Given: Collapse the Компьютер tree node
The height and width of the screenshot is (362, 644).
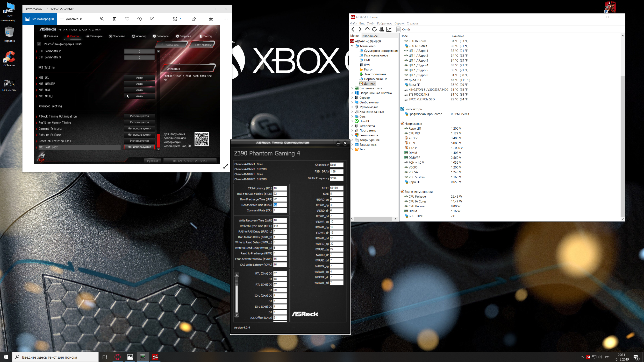Looking at the screenshot, I should tap(352, 46).
